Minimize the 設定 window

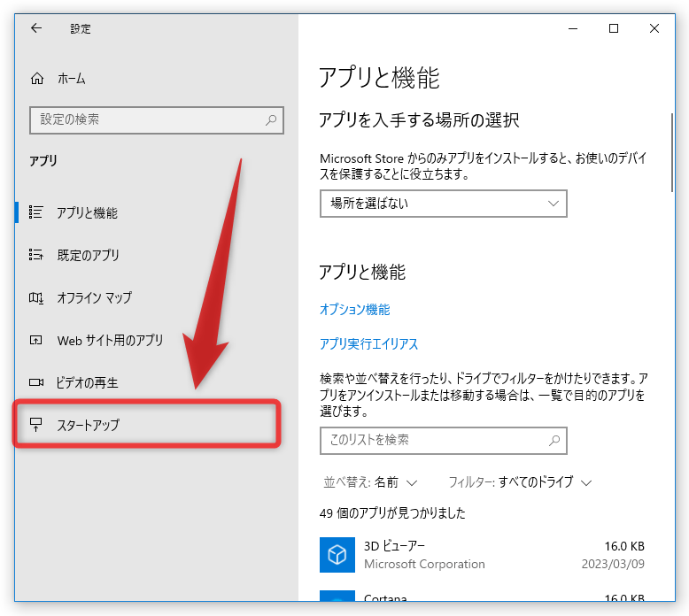tap(573, 28)
